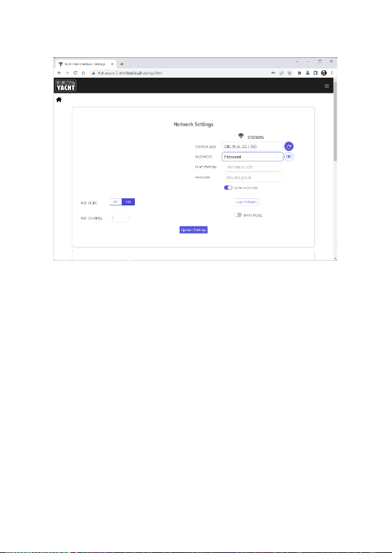
Task: Toggle the Auto IP (DHCP) switch
Action: pos(228,188)
